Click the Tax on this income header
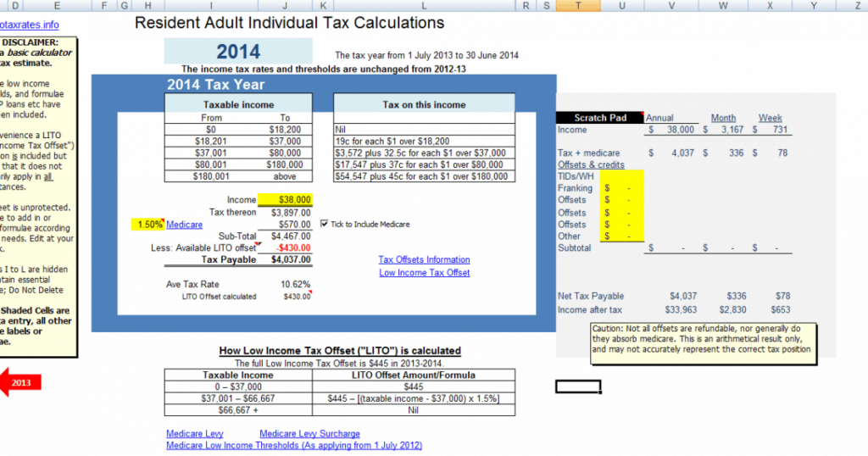Image resolution: width=868 pixels, height=456 pixels. 424,104
